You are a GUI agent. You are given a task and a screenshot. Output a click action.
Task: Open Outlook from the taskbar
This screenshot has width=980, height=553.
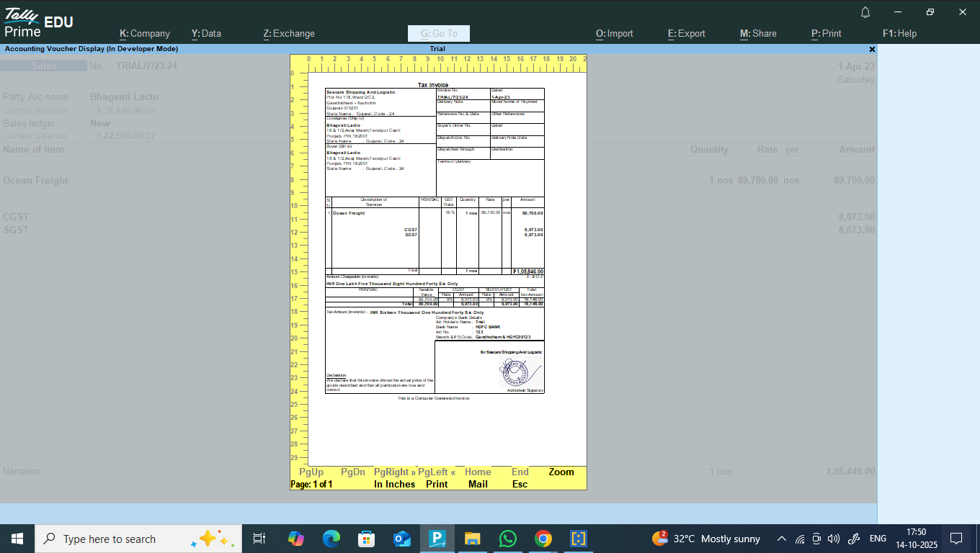point(401,539)
